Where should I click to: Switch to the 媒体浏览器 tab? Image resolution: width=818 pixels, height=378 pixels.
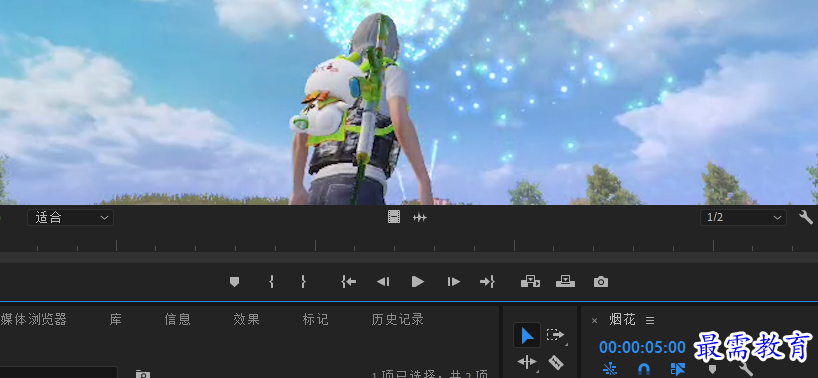[x=33, y=319]
